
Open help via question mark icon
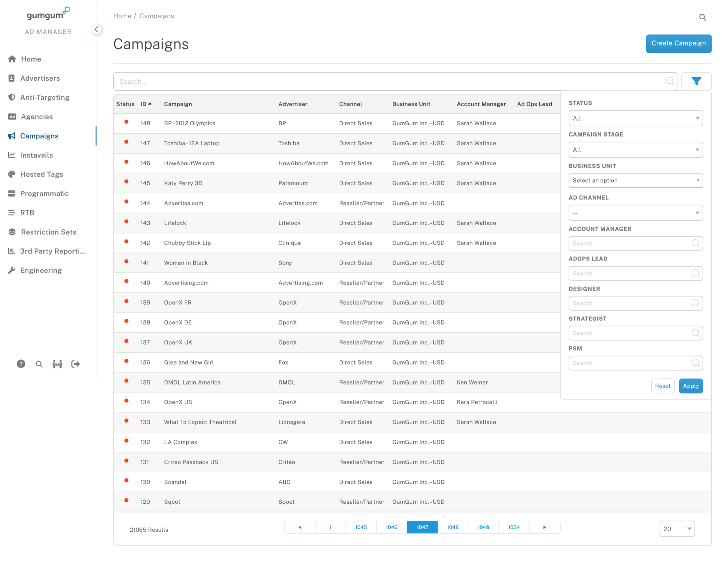21,364
